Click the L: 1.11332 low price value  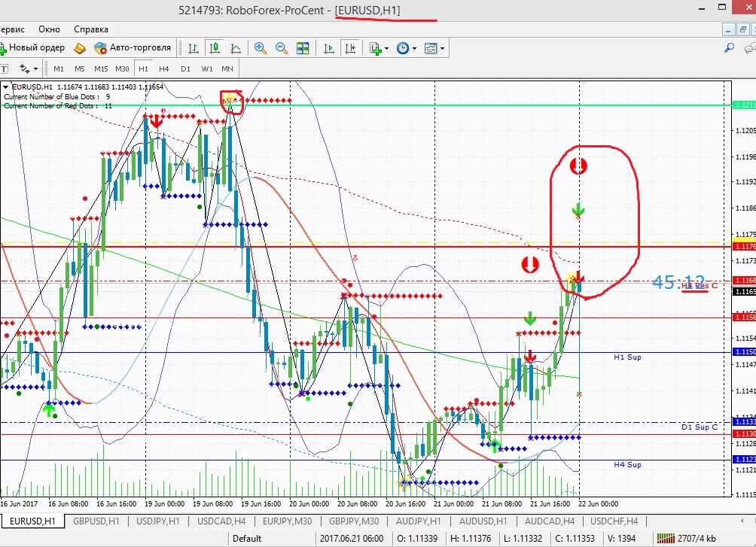(x=523, y=538)
